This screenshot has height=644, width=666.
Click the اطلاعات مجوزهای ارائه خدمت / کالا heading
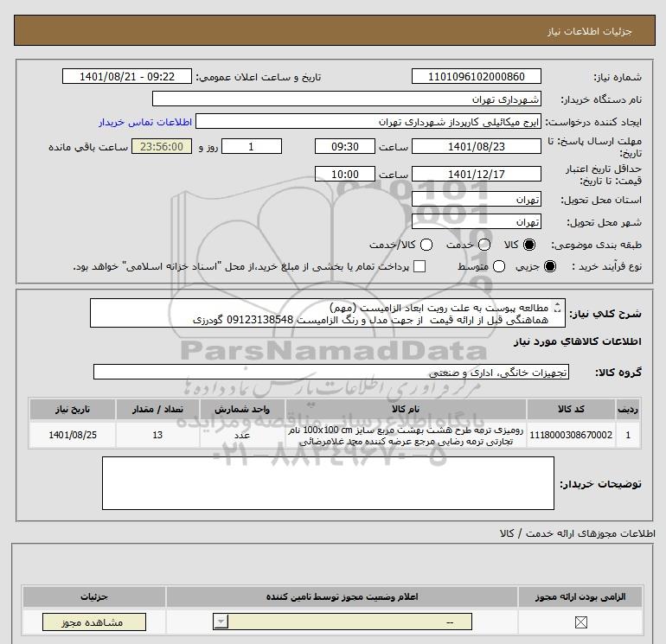577,533
